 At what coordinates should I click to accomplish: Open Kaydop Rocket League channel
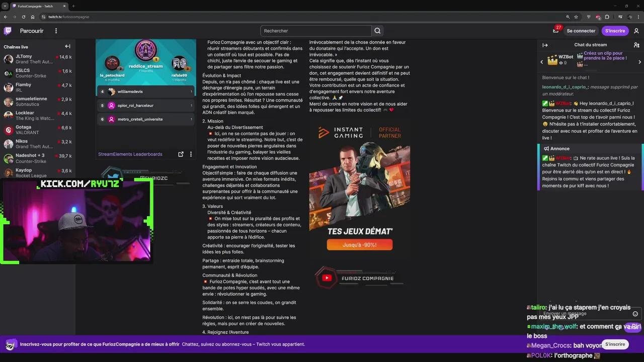coord(38,172)
